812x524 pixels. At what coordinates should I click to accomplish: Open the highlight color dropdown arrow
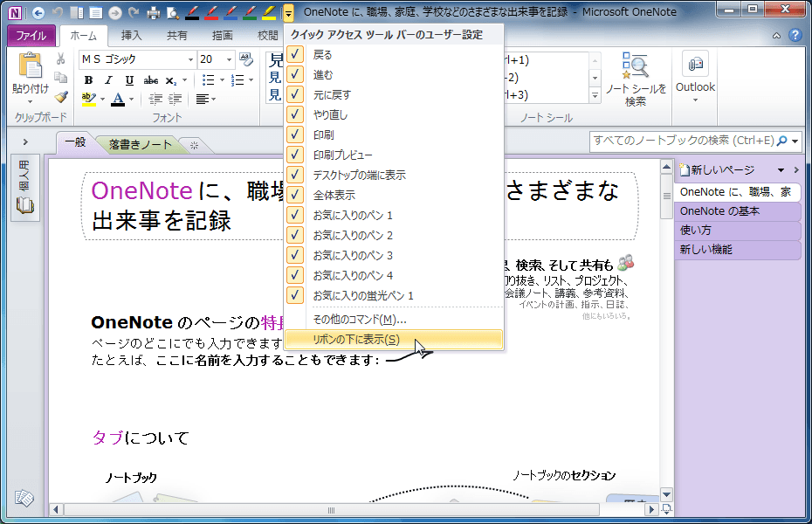click(102, 99)
